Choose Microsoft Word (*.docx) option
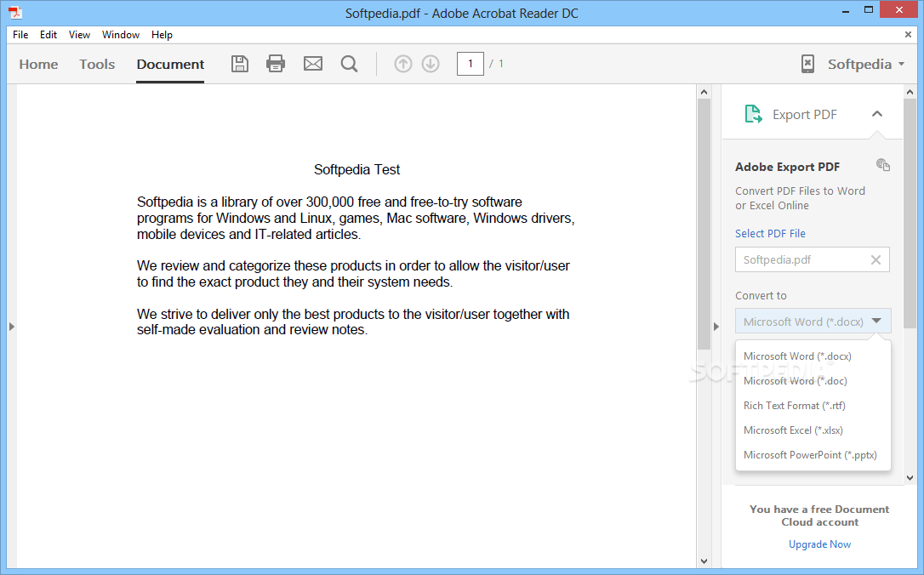This screenshot has height=575, width=924. [813, 356]
